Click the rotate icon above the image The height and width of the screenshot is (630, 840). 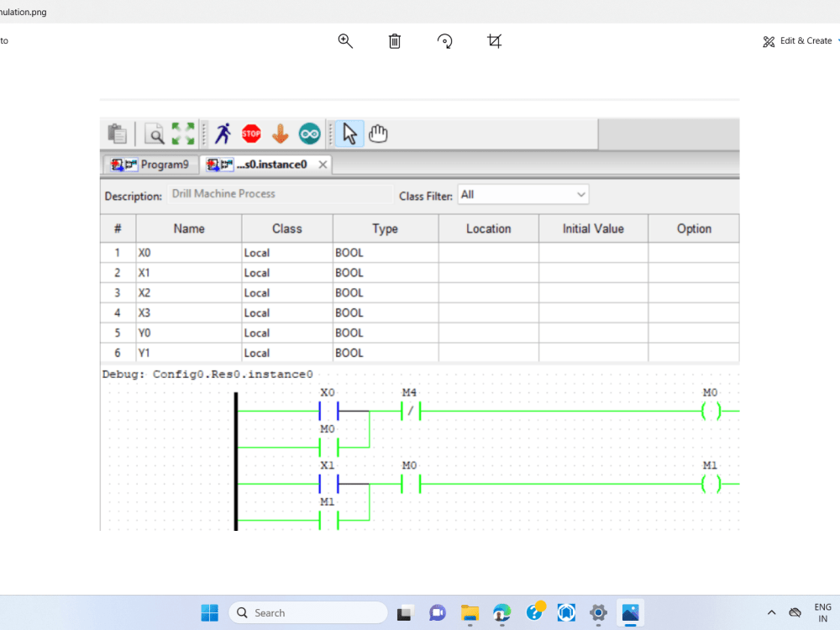(x=444, y=40)
